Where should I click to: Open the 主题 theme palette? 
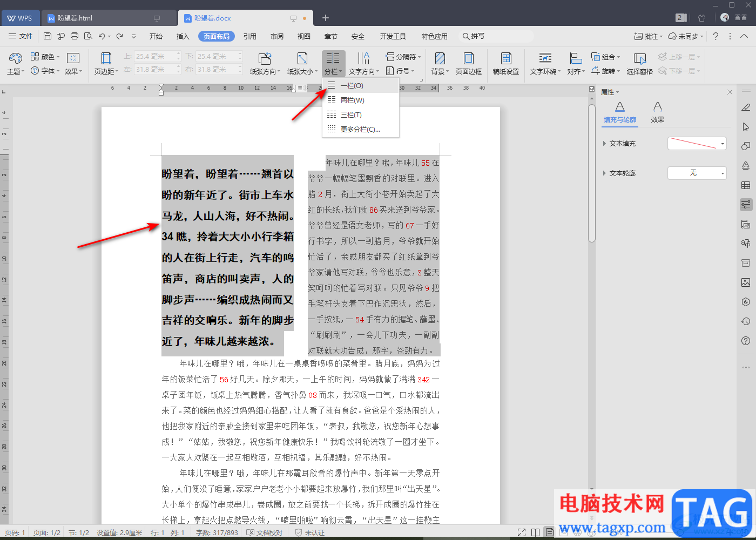coord(16,64)
